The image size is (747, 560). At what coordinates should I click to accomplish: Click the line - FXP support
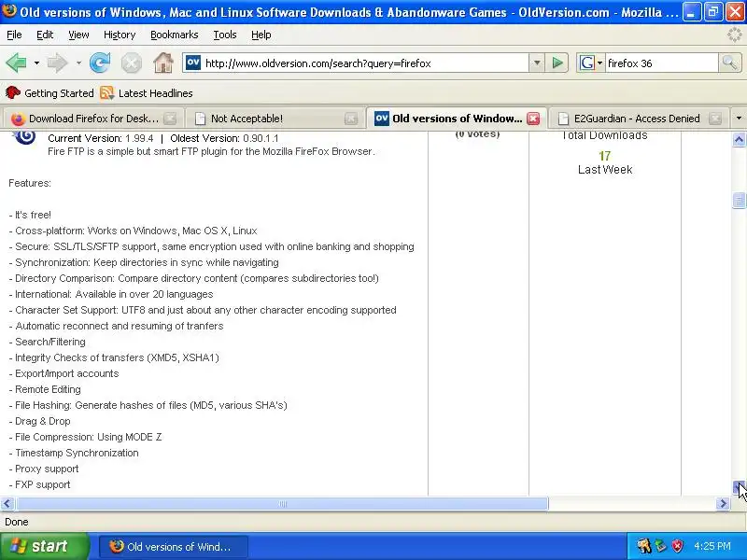(x=39, y=484)
